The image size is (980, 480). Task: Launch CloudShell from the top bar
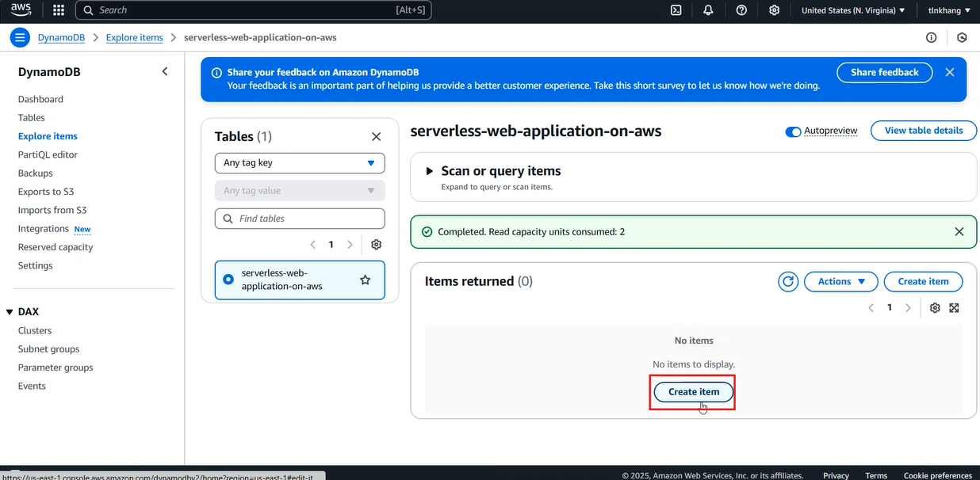tap(676, 10)
